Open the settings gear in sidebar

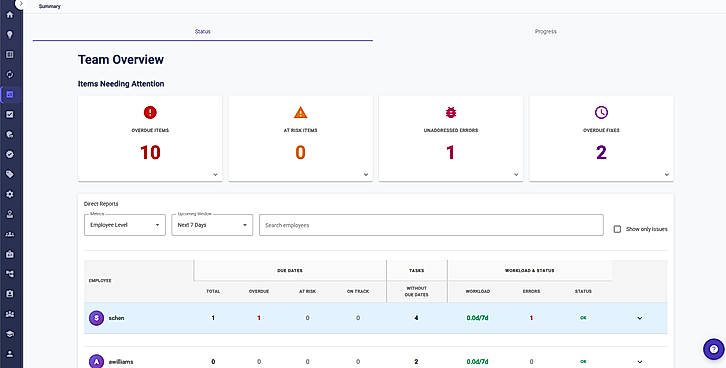pyautogui.click(x=10, y=194)
